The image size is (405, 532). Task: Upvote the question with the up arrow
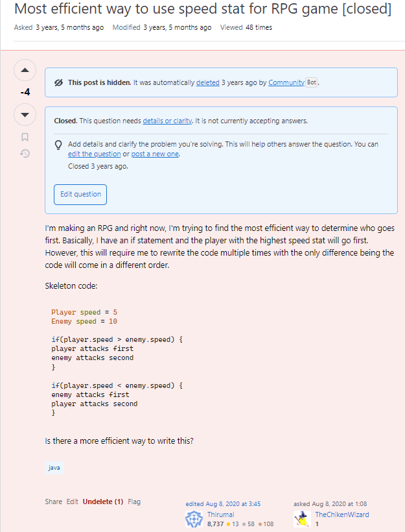[25, 70]
